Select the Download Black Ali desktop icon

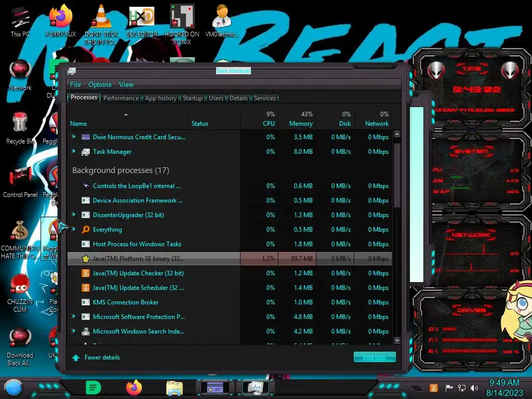pyautogui.click(x=20, y=346)
